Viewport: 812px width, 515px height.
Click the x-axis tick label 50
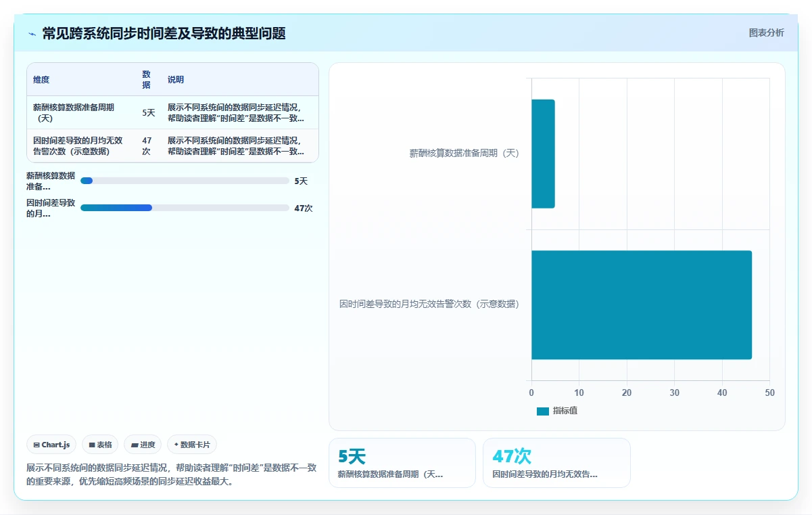[x=769, y=393]
